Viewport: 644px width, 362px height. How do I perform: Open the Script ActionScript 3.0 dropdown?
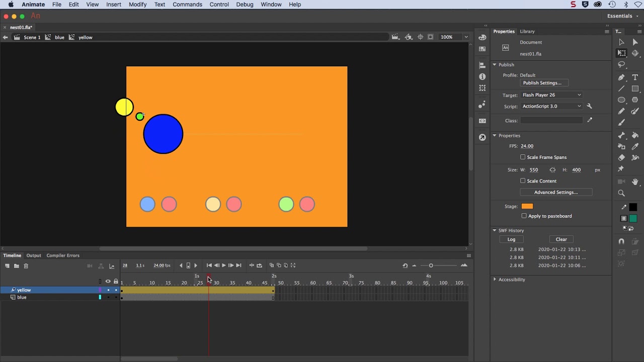(x=551, y=106)
